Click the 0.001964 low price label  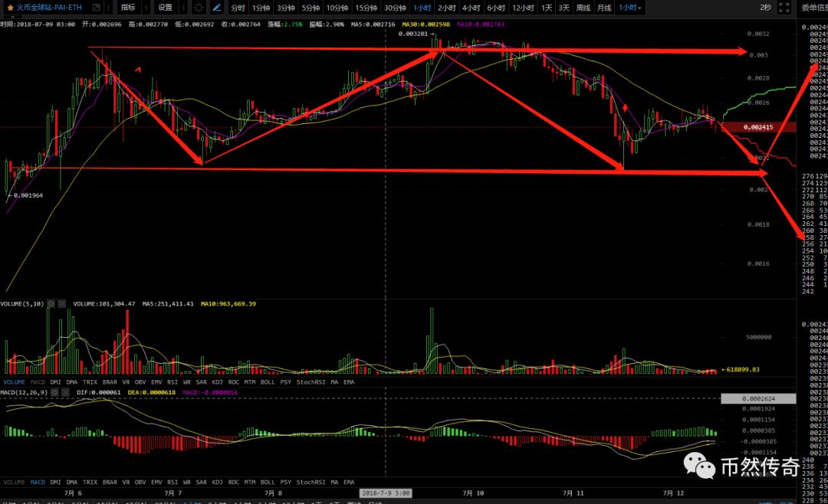click(x=28, y=195)
